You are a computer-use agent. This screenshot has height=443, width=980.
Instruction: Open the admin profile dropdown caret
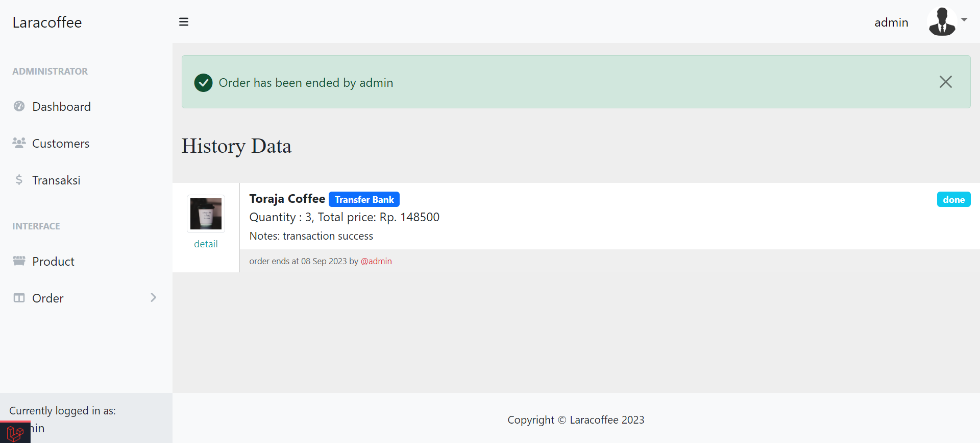(x=964, y=20)
